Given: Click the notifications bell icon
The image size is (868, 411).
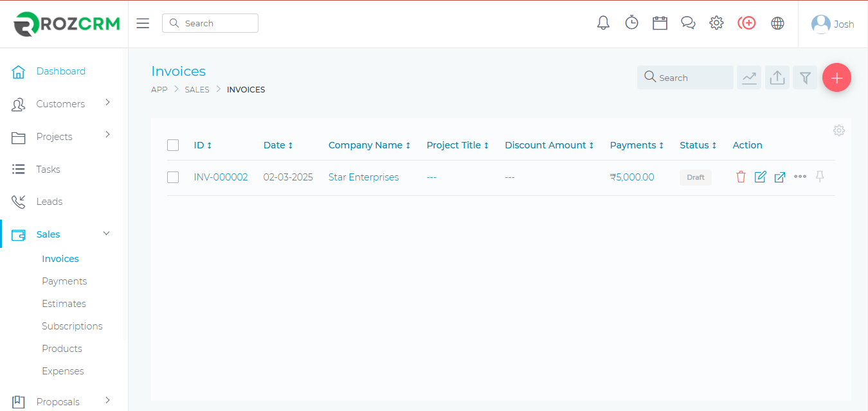Looking at the screenshot, I should click(603, 23).
